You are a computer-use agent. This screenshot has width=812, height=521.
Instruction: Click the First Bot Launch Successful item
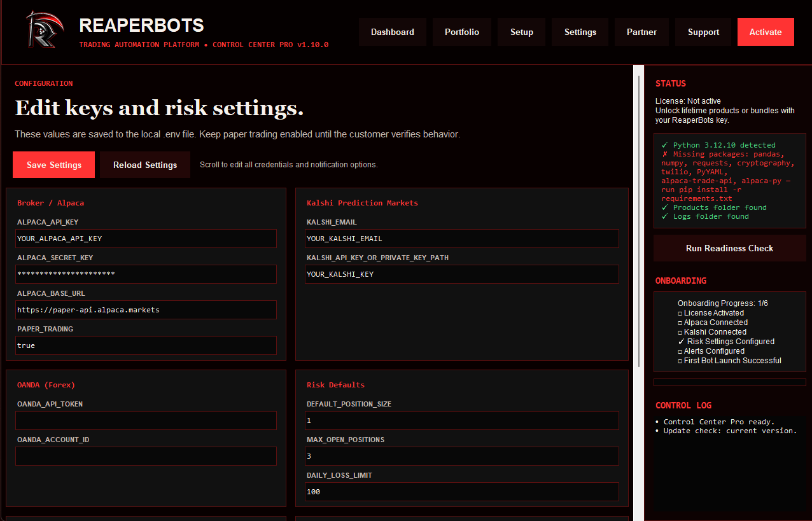729,361
